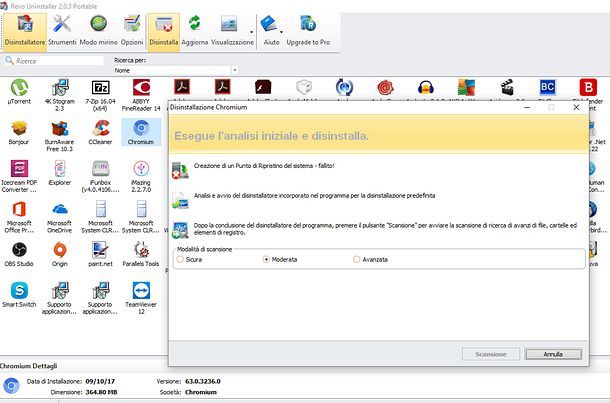Select the Audacity headphones icon
The height and width of the screenshot is (403, 610).
point(426,88)
